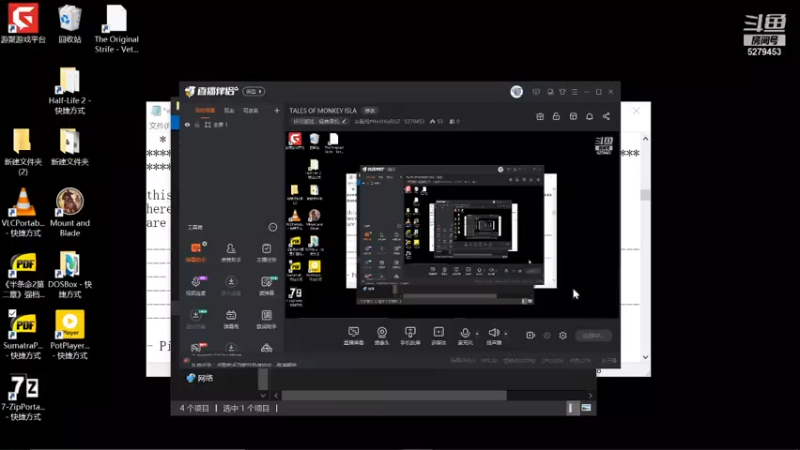
Task: Add multimedia source in bottom toolbar
Action: [x=438, y=335]
